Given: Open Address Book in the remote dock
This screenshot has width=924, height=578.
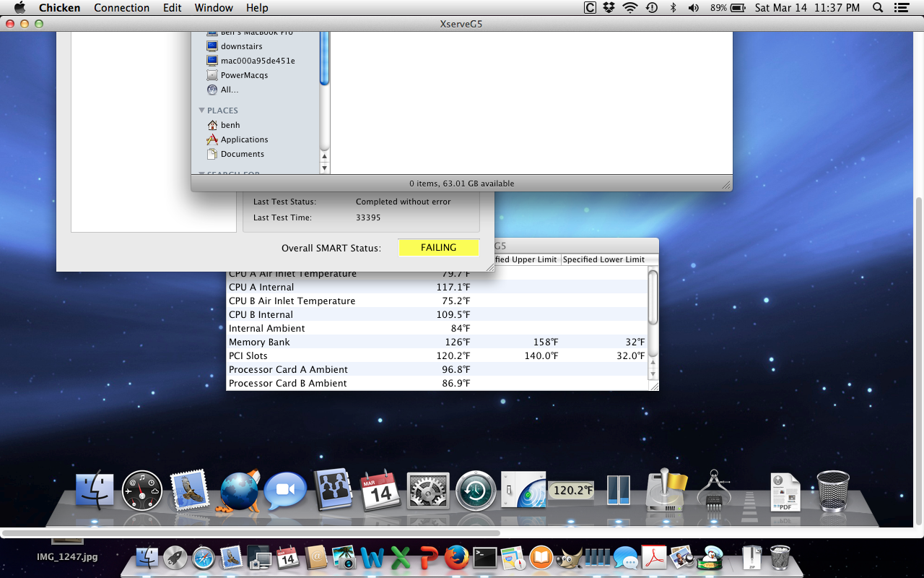Looking at the screenshot, I should pos(332,491).
